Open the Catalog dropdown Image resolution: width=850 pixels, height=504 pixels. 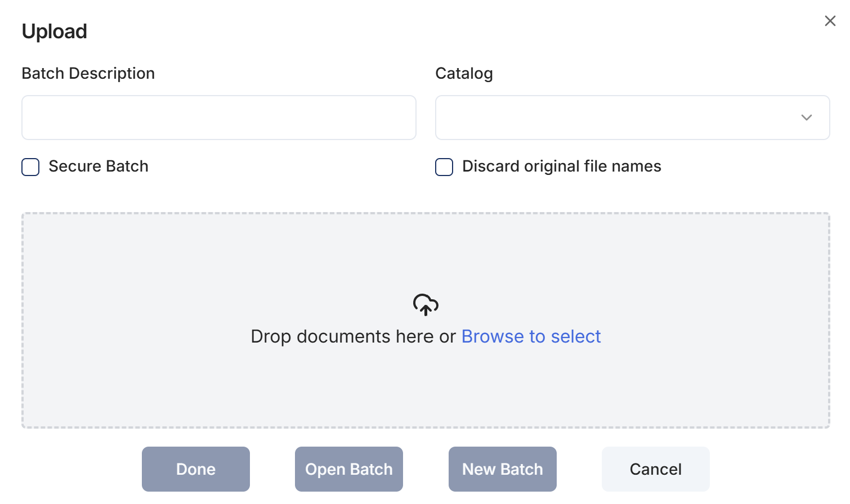pyautogui.click(x=633, y=118)
